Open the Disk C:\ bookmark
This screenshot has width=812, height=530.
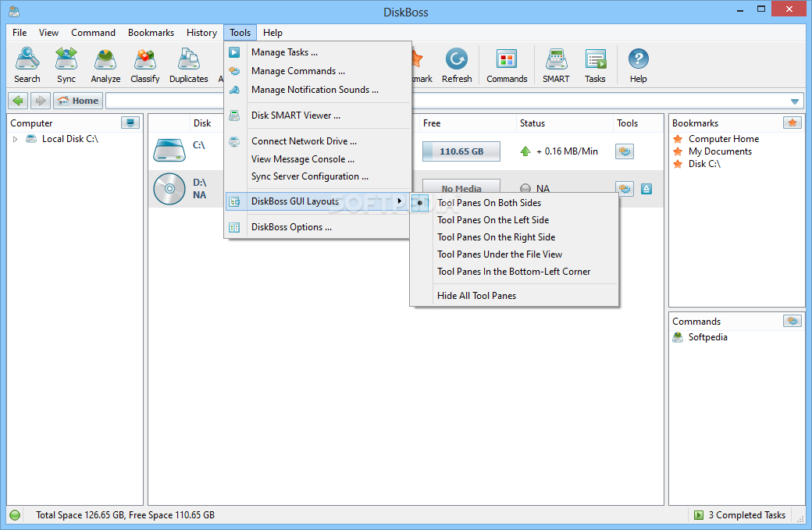[704, 164]
